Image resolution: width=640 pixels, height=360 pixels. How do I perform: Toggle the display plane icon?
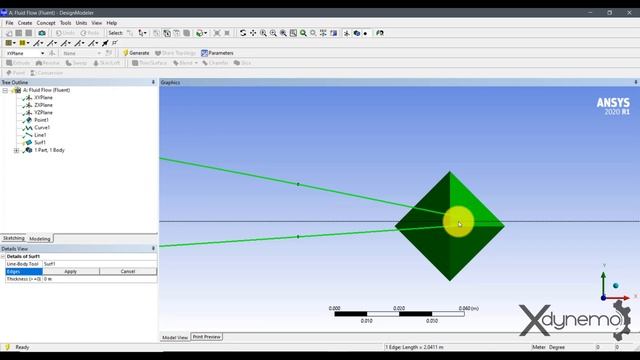pyautogui.click(x=347, y=33)
